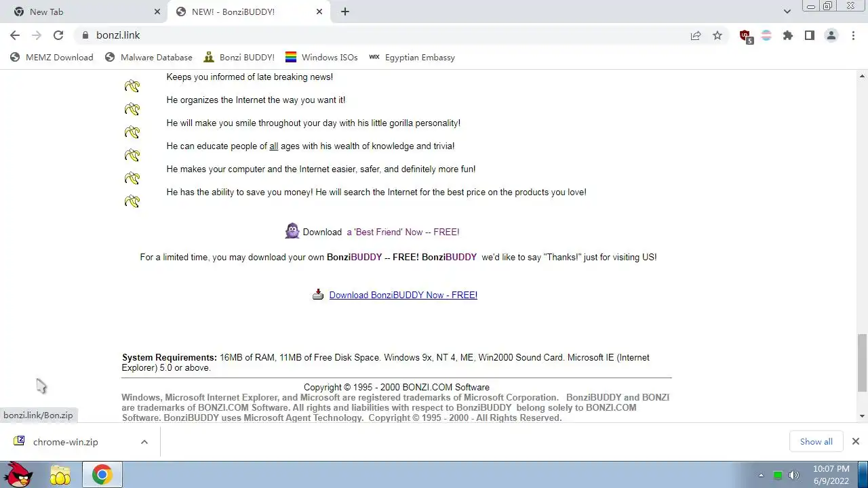Screen dimensions: 868x488
Task: Click the 'Copyright © 1995 - 2000 BONZI.COM Software' line
Action: (397, 387)
